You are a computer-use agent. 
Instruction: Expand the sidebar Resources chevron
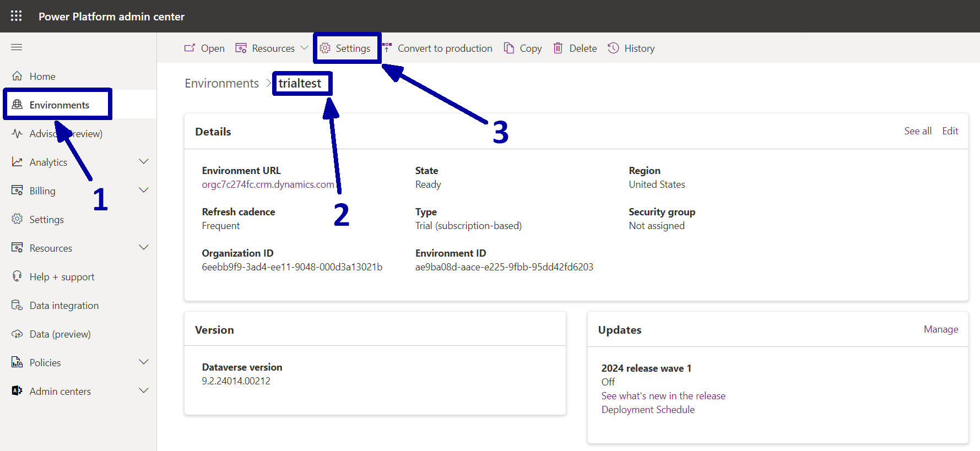point(144,247)
